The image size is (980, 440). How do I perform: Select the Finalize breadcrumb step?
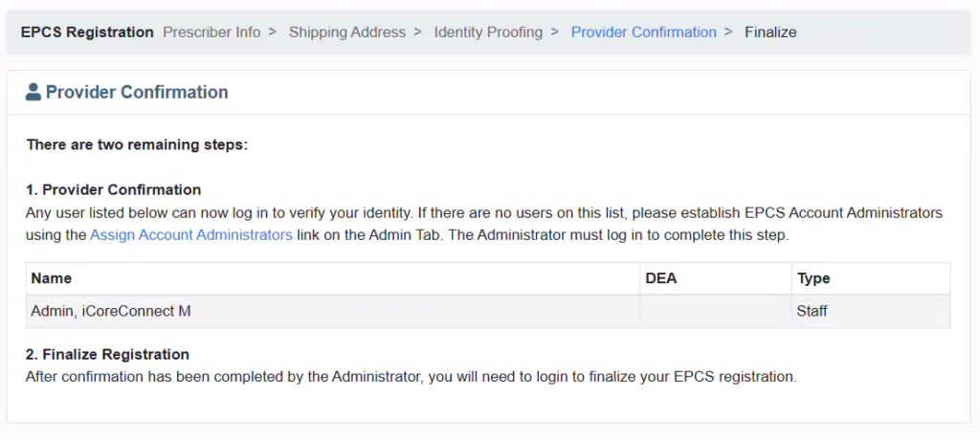click(770, 33)
